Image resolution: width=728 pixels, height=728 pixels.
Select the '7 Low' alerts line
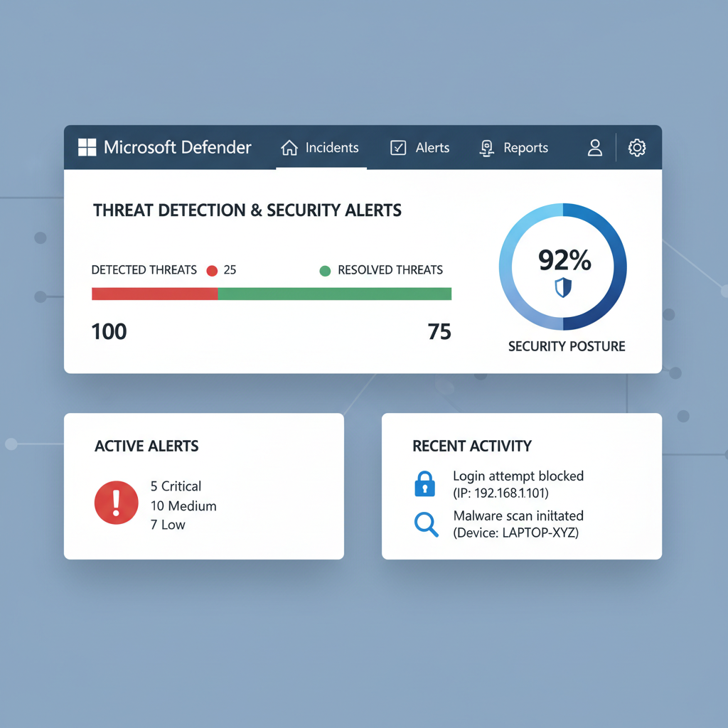(x=168, y=525)
